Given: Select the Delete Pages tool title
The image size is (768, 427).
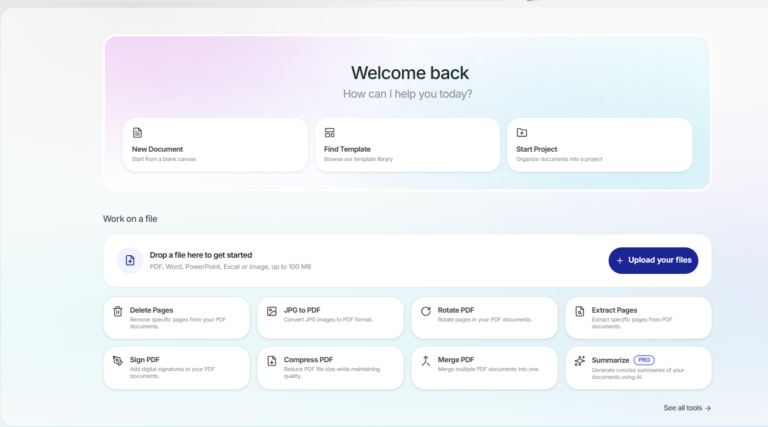Looking at the screenshot, I should 151,310.
